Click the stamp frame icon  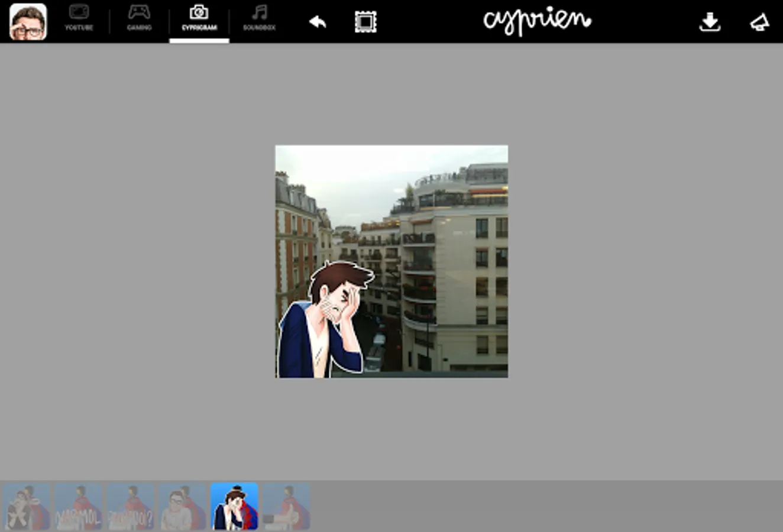click(365, 22)
